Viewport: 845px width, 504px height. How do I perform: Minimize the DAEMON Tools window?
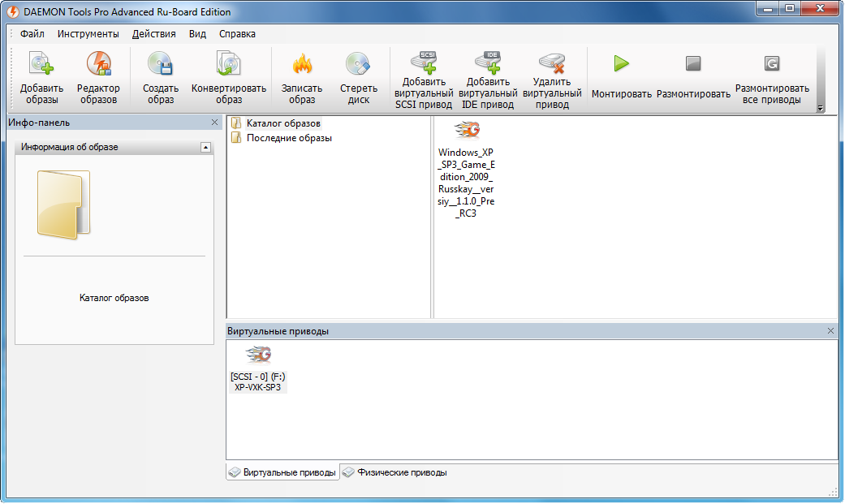point(768,9)
